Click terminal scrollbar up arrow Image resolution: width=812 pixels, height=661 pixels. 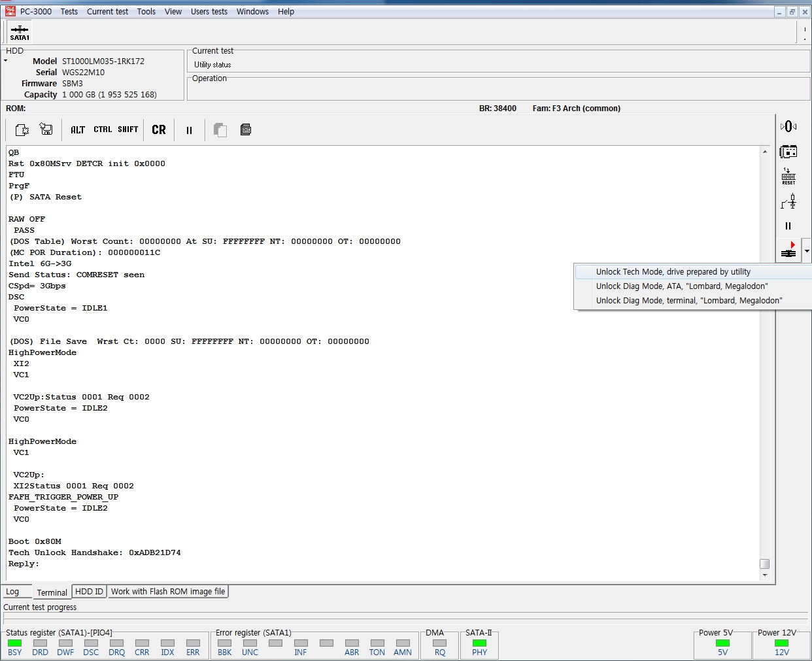click(765, 152)
